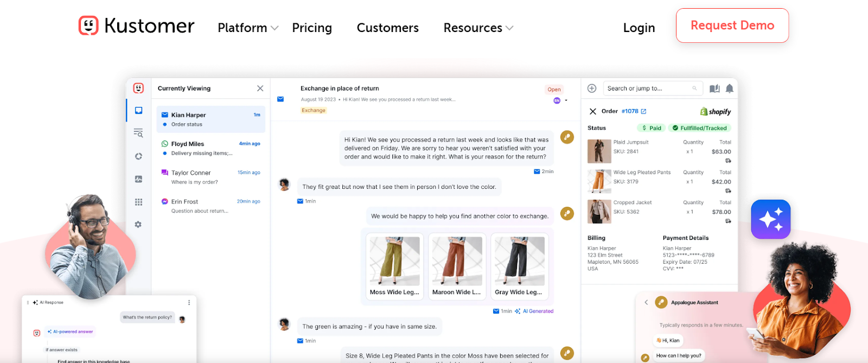Click the Wide Leg Pleated Pants thumbnail
Viewport: 868px width, 363px height.
coord(599,181)
